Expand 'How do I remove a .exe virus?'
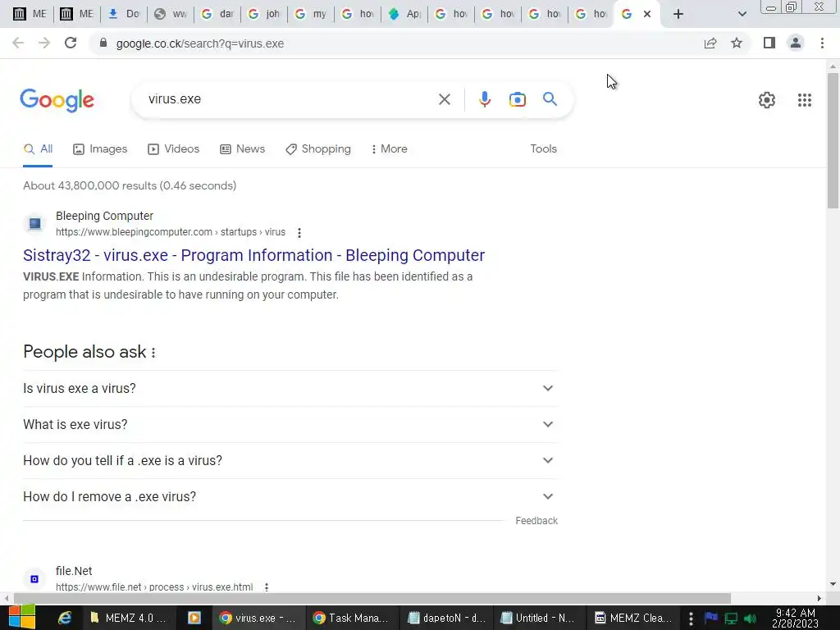Image resolution: width=840 pixels, height=630 pixels. (290, 496)
